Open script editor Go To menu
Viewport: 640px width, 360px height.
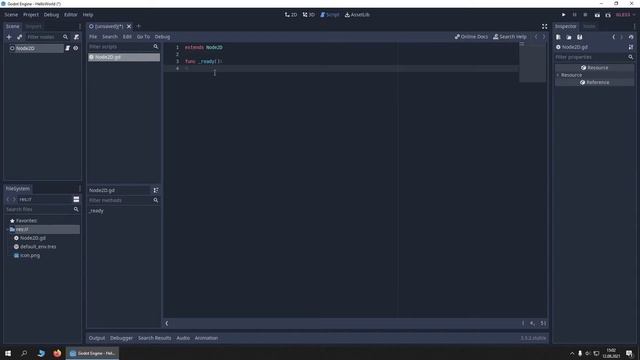143,37
